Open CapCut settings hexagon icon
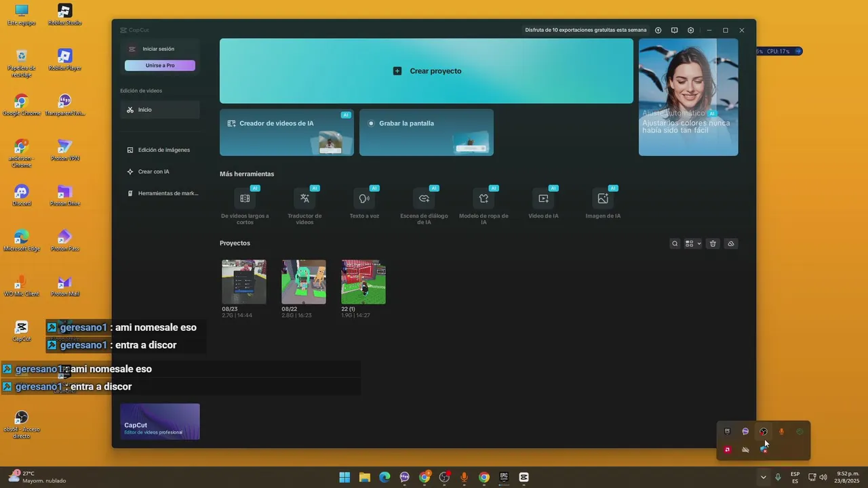Screen dimensions: 868x488 [690, 30]
